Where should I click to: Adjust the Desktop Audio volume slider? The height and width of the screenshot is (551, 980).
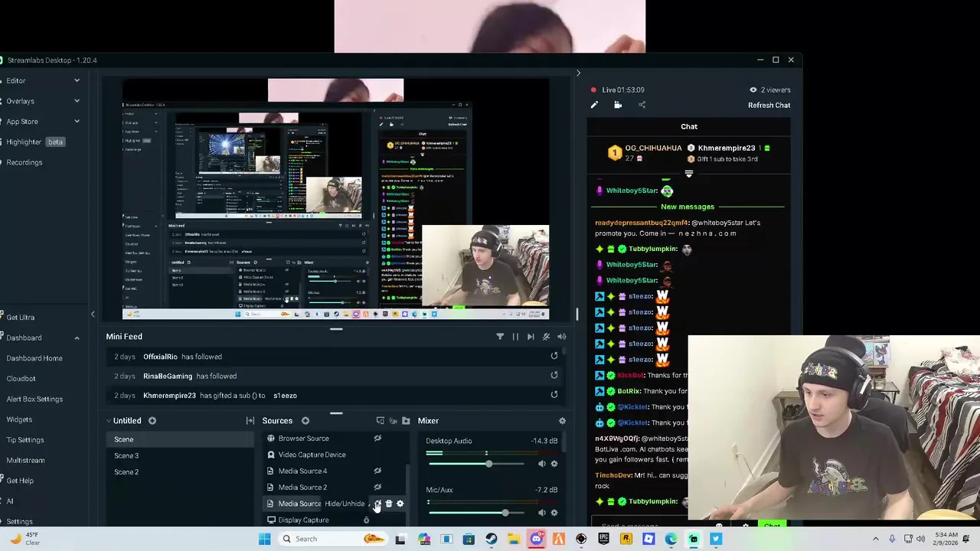tap(475, 464)
